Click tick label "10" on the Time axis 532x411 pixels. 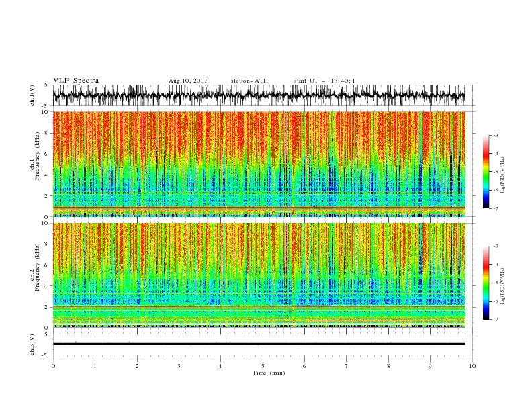pos(472,366)
